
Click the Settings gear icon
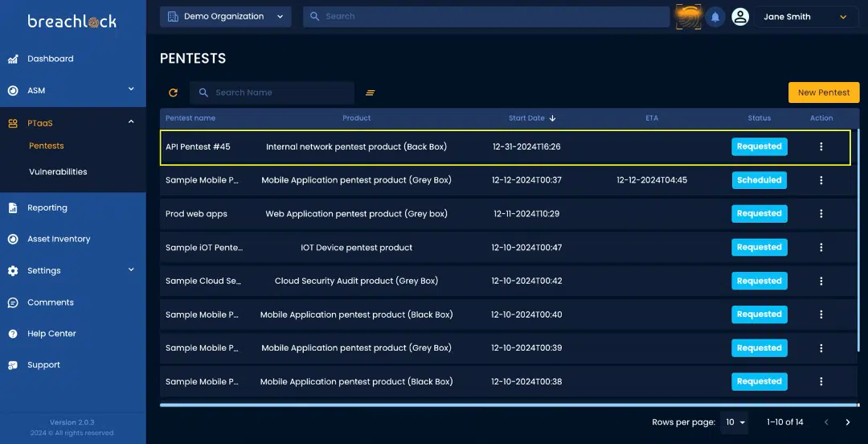13,271
